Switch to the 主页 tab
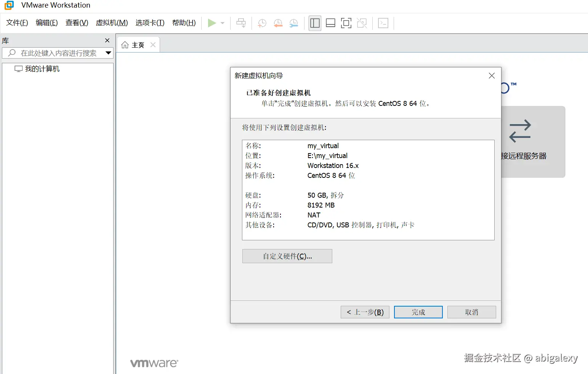Screen dimensions: 588x374 click(x=138, y=45)
